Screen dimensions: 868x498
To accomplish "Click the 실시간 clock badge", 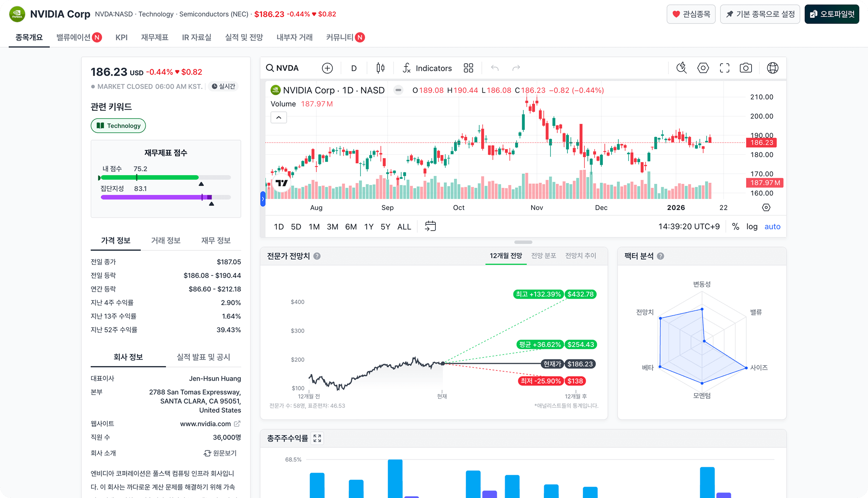I will coord(223,86).
